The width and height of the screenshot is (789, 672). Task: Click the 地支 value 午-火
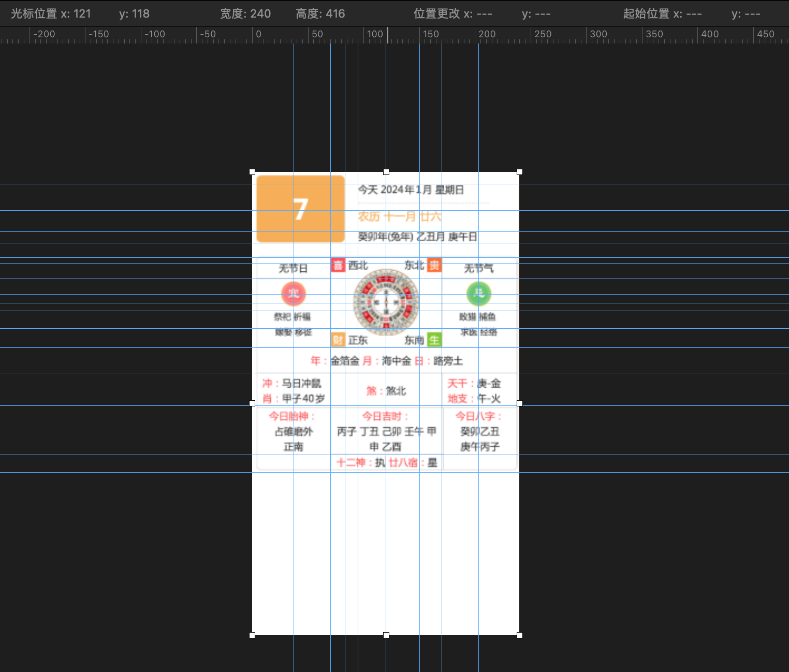(x=489, y=399)
